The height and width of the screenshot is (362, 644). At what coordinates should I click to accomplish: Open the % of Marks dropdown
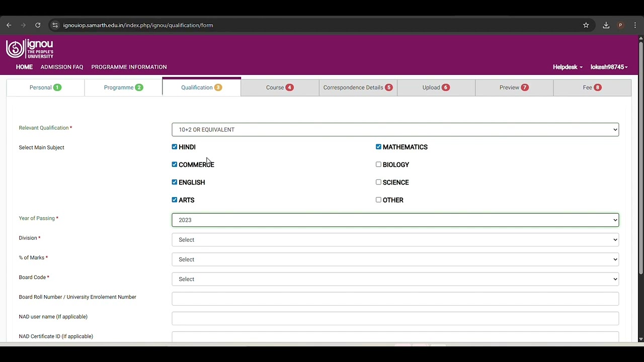pyautogui.click(x=395, y=259)
